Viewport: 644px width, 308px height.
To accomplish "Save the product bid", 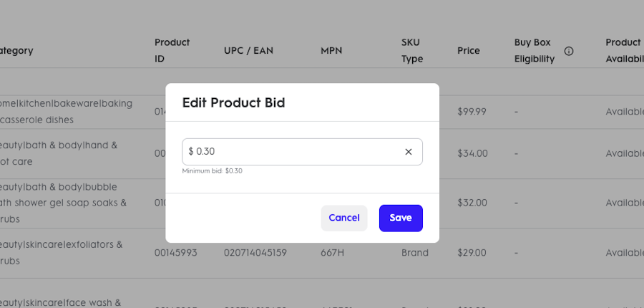I will (401, 218).
